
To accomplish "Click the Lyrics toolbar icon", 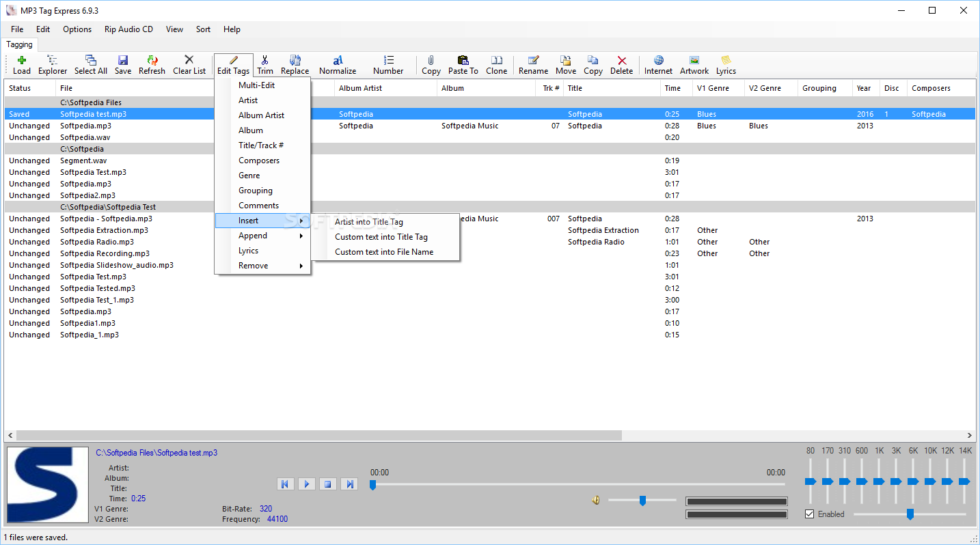I will [x=726, y=65].
